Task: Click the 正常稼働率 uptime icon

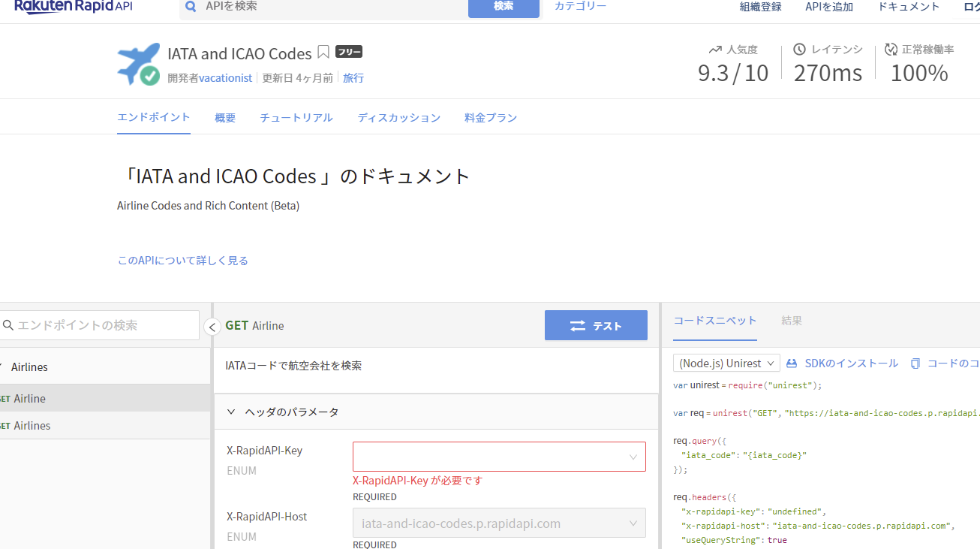Action: pos(891,50)
